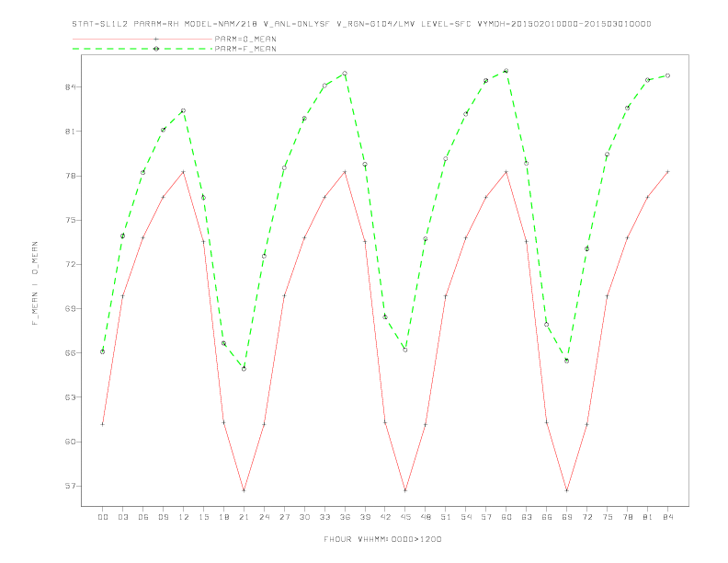Select the PARM=O_MEAN legend label

tap(245, 39)
